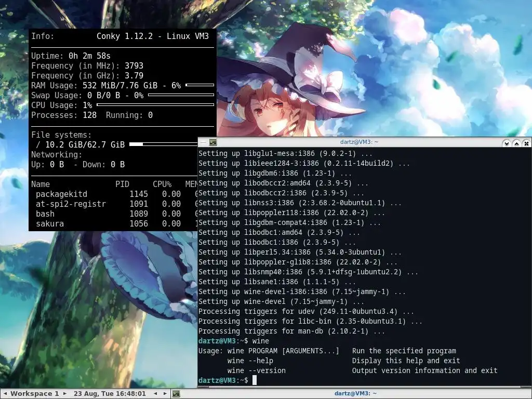Click the next window arrow in taskbar
This screenshot has height=399, width=532.
tap(165, 394)
